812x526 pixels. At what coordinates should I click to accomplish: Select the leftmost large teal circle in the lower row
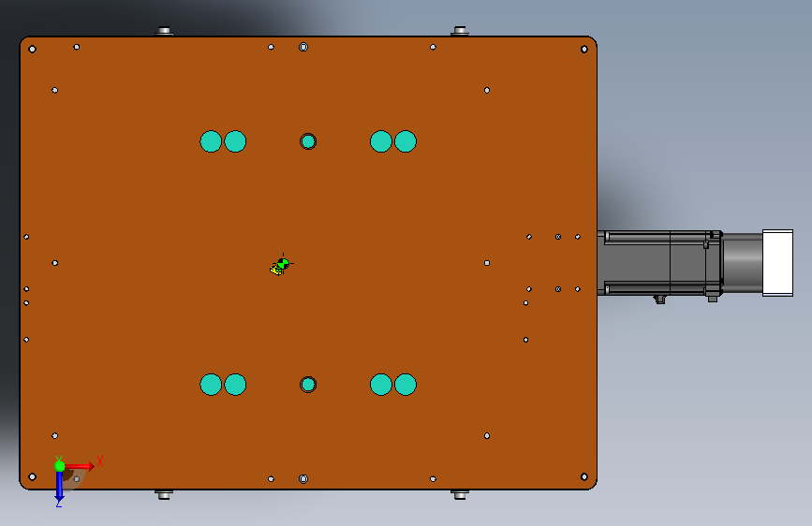211,385
